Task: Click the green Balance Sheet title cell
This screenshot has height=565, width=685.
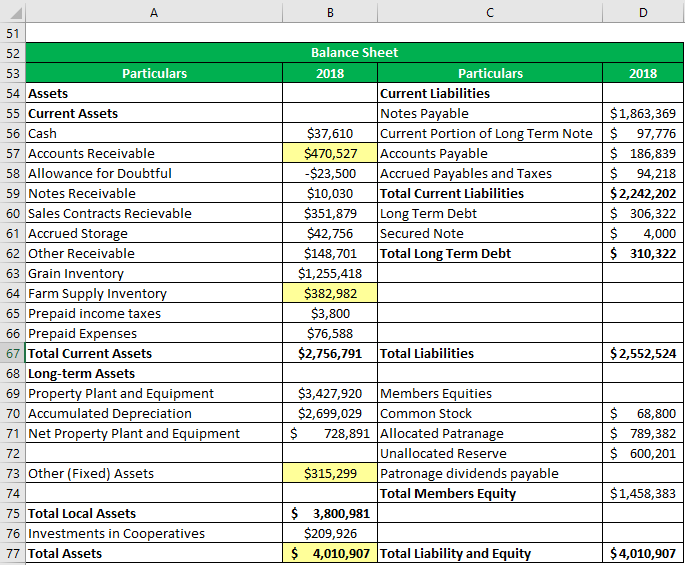Action: (x=354, y=53)
